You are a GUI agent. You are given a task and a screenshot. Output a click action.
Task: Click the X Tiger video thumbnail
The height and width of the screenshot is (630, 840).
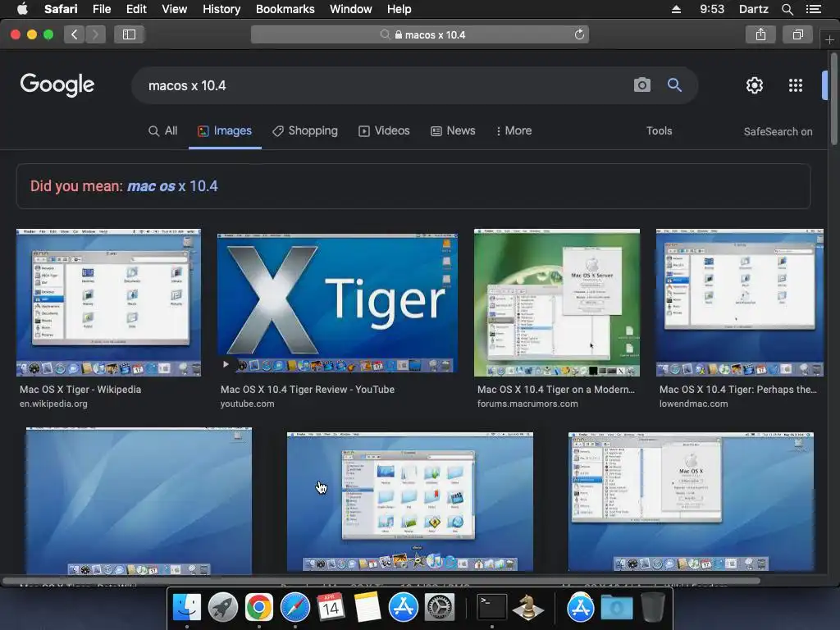(337, 303)
